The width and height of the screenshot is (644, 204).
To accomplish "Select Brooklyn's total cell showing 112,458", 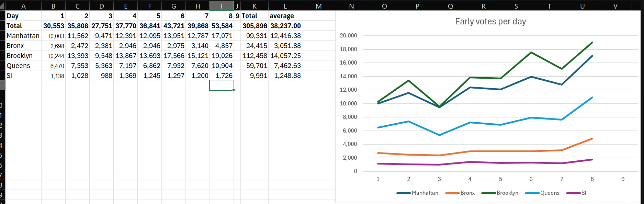I will (255, 56).
